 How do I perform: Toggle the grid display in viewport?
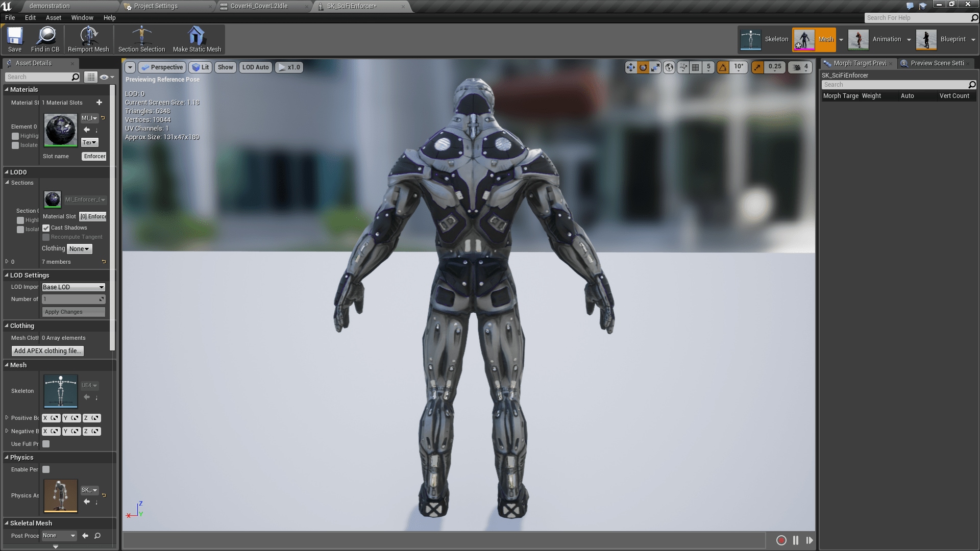tap(695, 67)
